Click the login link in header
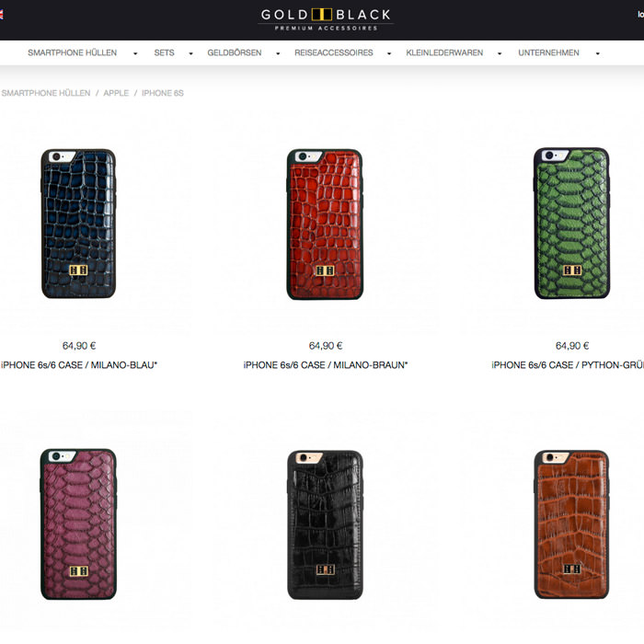This screenshot has height=644, width=644. coord(640,15)
